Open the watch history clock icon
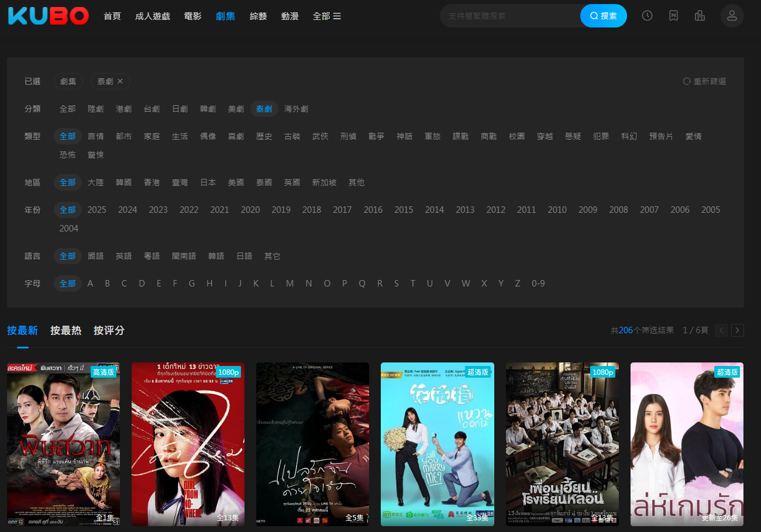The width and height of the screenshot is (761, 532). (647, 16)
